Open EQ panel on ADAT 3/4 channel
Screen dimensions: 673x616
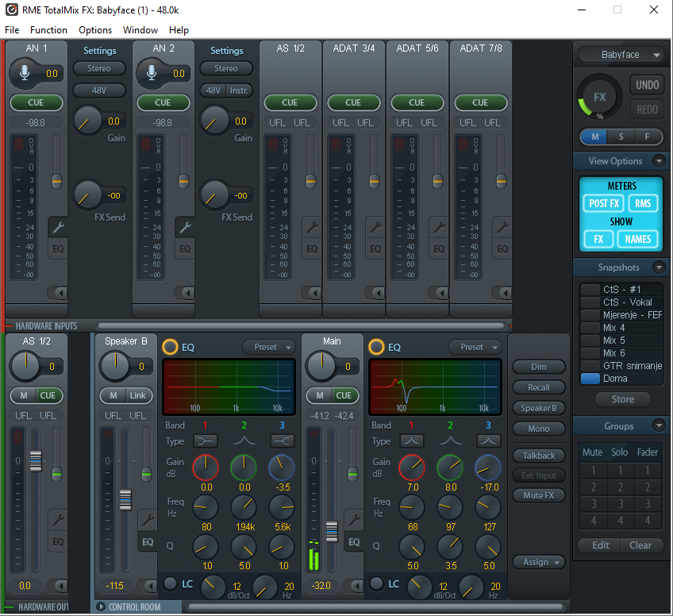pyautogui.click(x=375, y=249)
